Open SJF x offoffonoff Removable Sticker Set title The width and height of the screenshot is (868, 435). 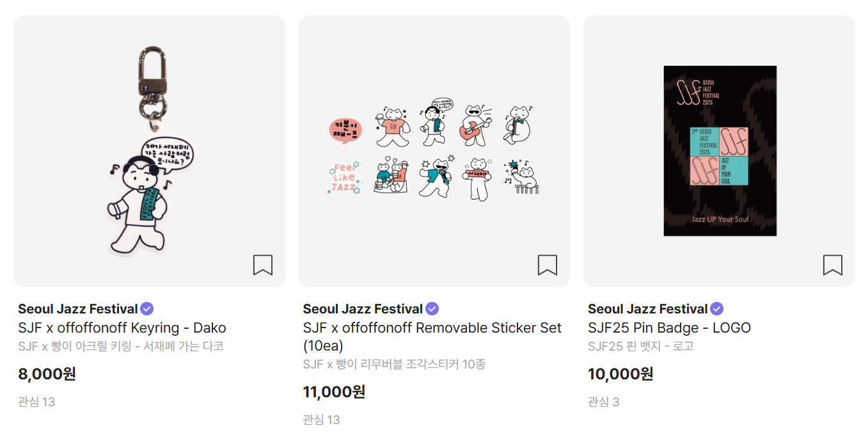click(432, 337)
